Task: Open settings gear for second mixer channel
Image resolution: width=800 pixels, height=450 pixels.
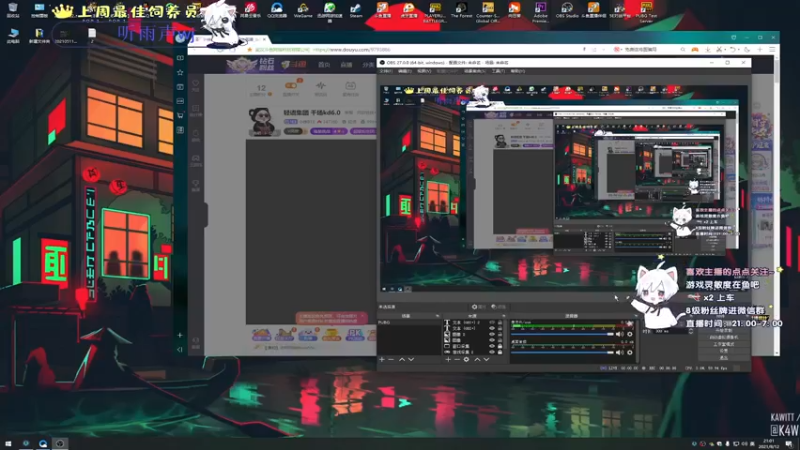Action: 630,353
